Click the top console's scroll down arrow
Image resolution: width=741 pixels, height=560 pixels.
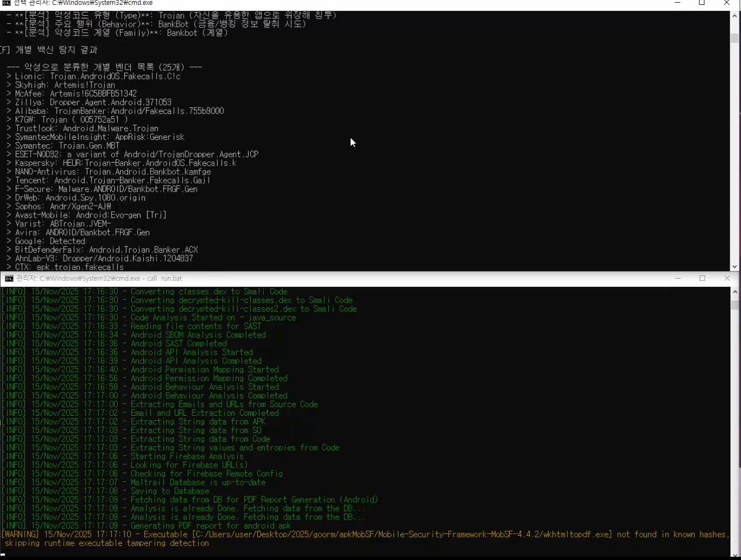[735, 267]
